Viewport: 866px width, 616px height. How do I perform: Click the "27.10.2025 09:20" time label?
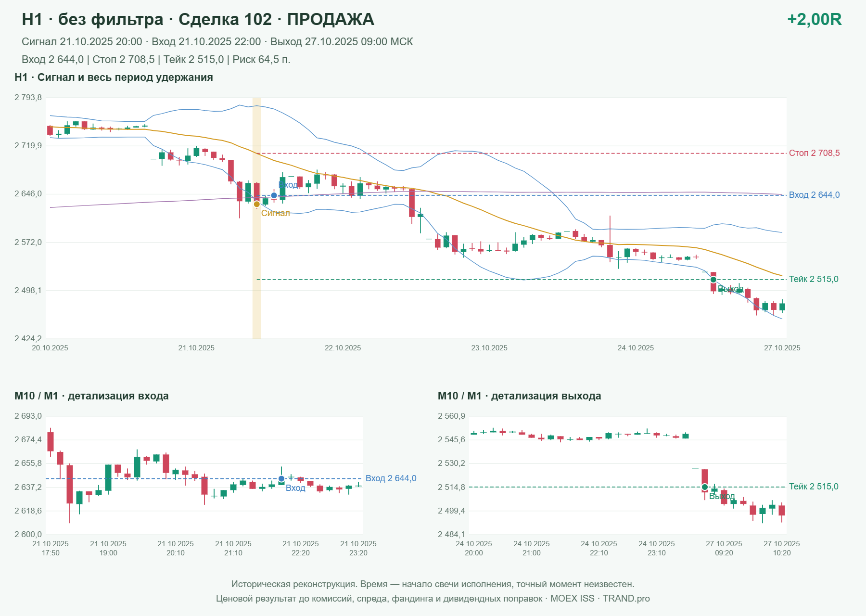(x=724, y=548)
